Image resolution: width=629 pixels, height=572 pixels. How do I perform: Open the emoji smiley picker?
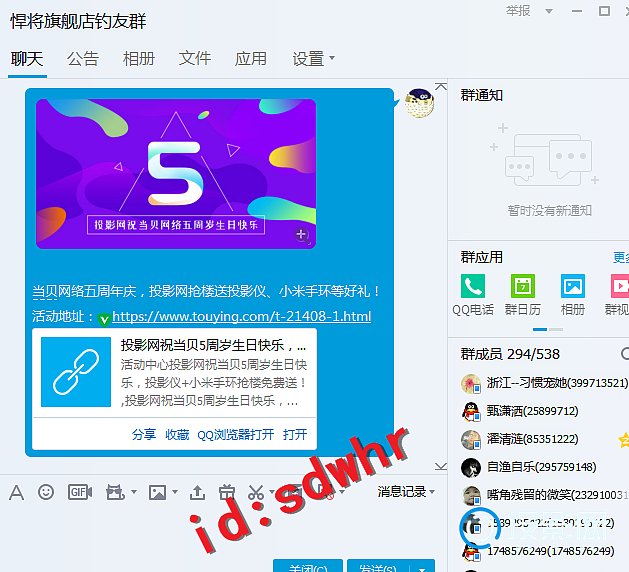click(46, 492)
